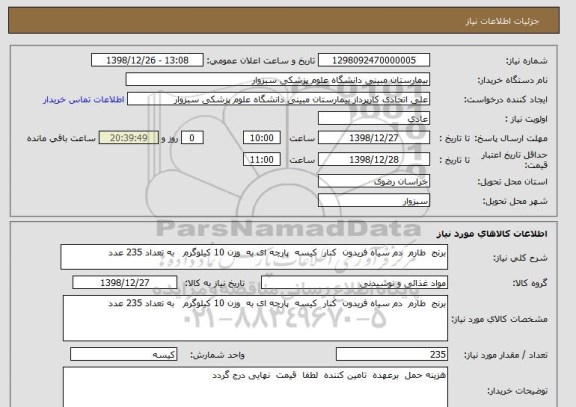Click the remaining days field showing 0
Viewport: 576px width, 407px height.
point(192,138)
